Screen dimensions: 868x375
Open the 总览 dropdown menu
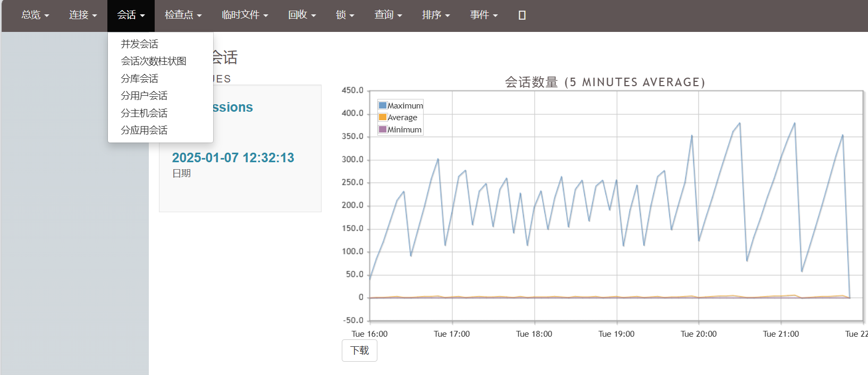[x=35, y=15]
